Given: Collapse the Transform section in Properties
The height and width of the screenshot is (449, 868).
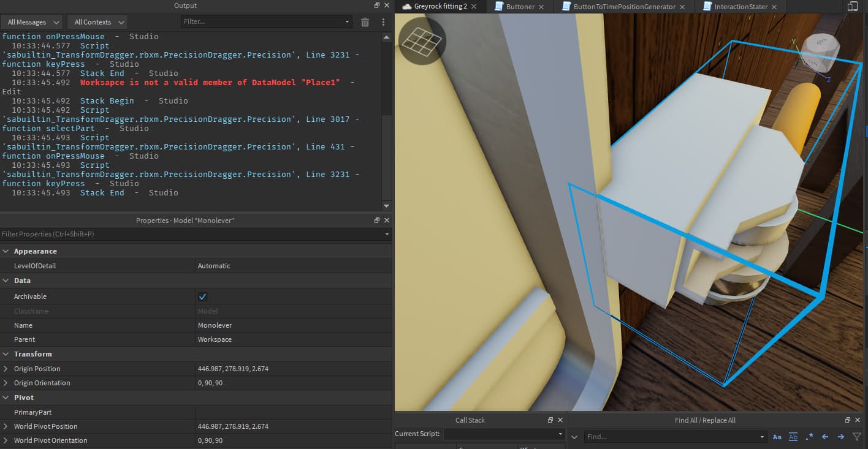Looking at the screenshot, I should (x=6, y=354).
